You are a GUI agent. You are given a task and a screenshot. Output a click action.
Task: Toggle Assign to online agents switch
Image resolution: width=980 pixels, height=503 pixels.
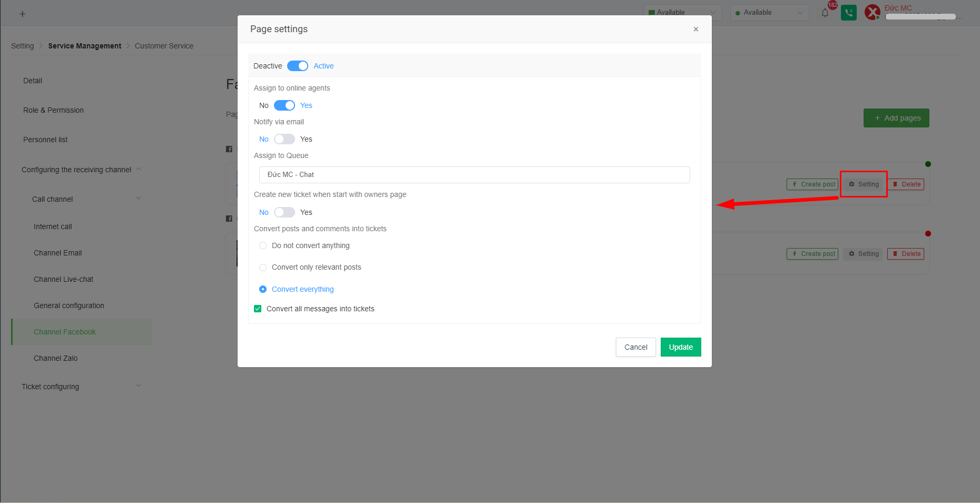pyautogui.click(x=285, y=105)
